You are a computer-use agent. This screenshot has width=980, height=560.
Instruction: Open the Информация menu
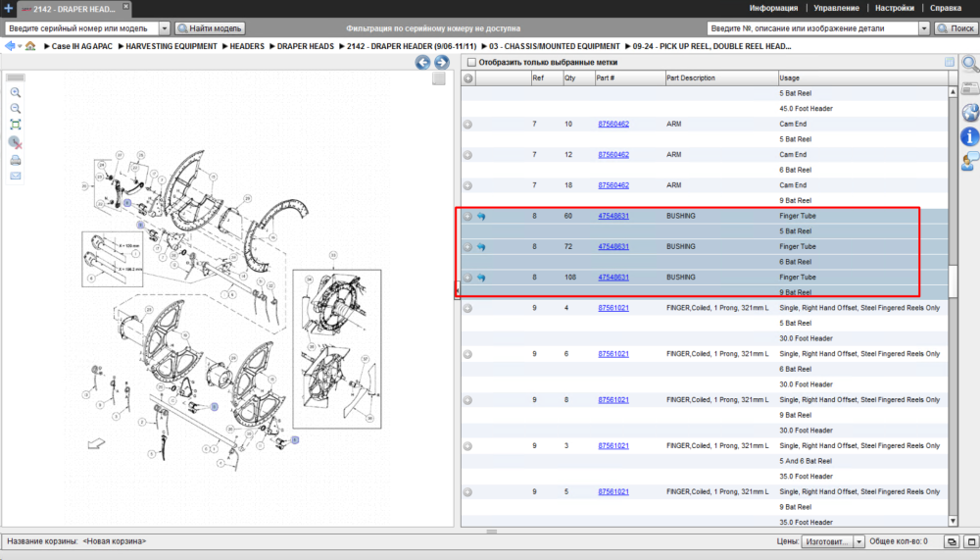tap(773, 8)
